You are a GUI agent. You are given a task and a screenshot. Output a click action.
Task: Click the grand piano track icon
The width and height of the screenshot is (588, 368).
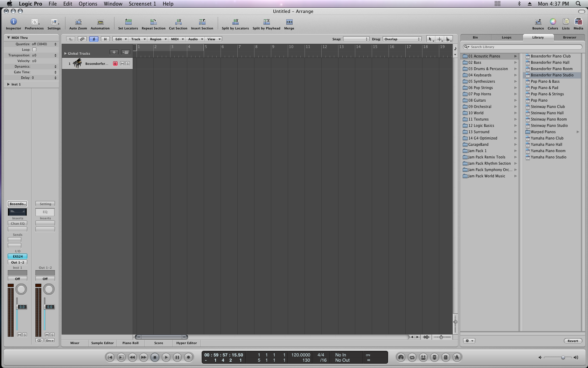pyautogui.click(x=77, y=63)
